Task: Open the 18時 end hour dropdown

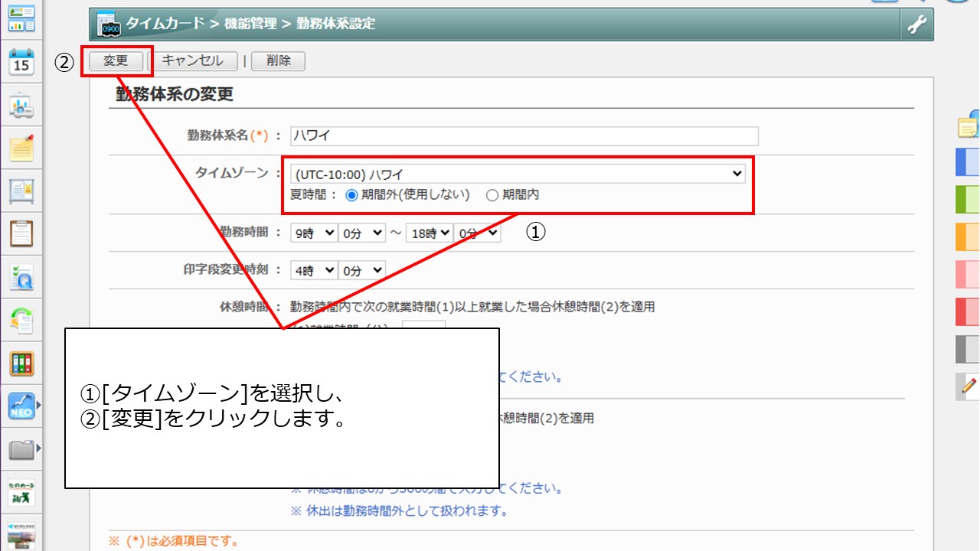Action: click(x=429, y=233)
